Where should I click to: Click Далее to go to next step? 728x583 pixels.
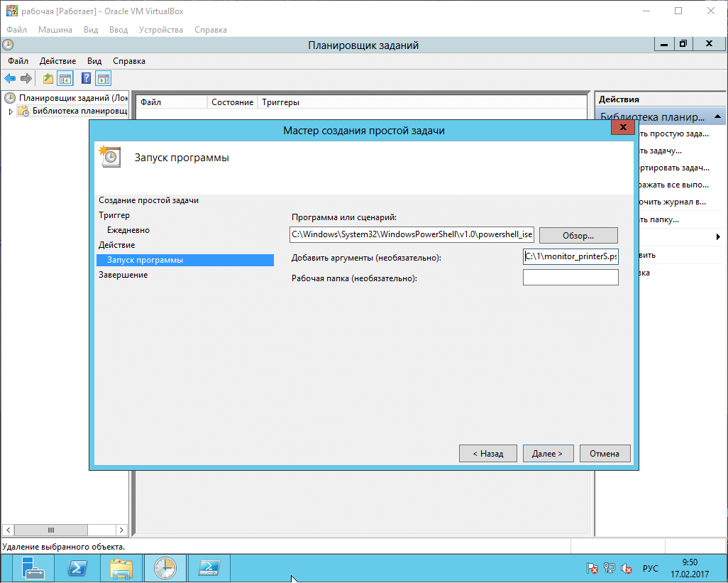[547, 453]
